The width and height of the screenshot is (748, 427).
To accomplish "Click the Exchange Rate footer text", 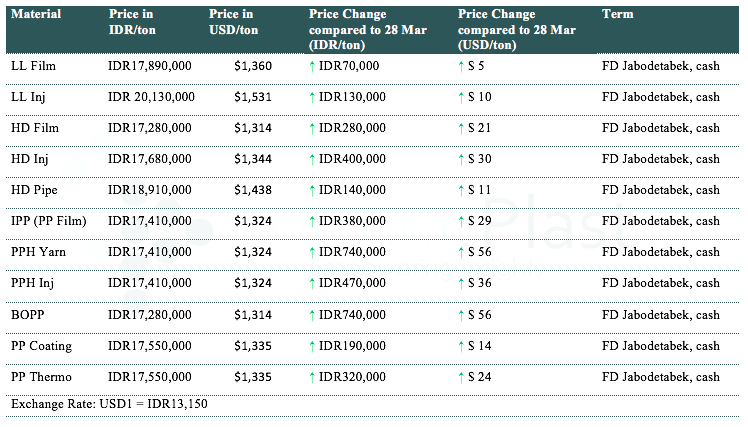I will tap(109, 403).
